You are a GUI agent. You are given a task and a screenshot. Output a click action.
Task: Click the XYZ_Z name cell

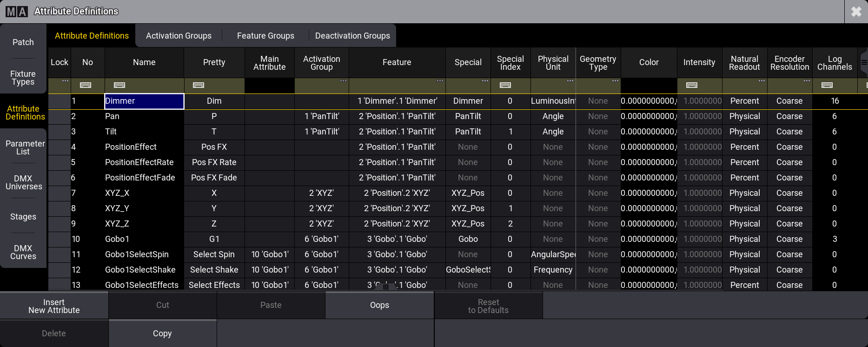point(144,224)
